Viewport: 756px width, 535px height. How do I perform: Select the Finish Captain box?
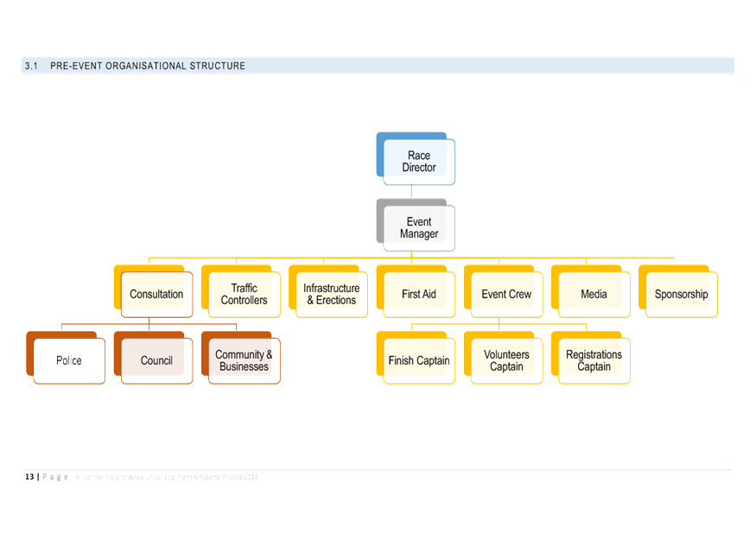(x=416, y=358)
